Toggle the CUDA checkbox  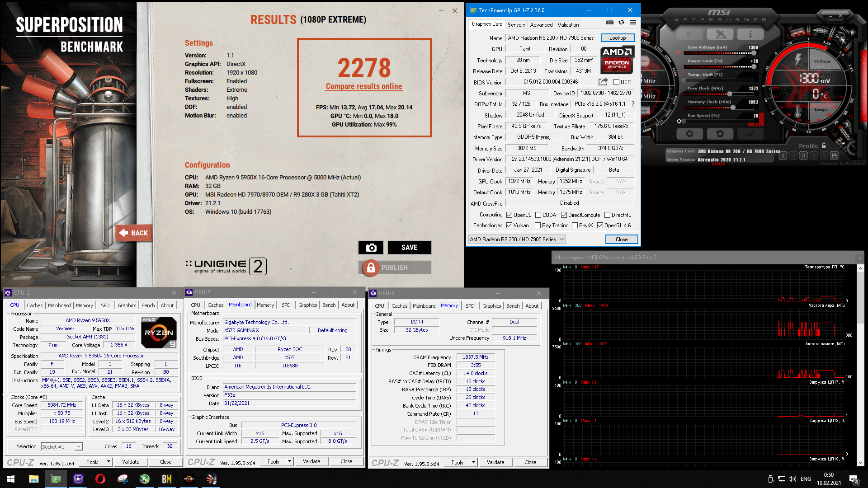(x=538, y=215)
